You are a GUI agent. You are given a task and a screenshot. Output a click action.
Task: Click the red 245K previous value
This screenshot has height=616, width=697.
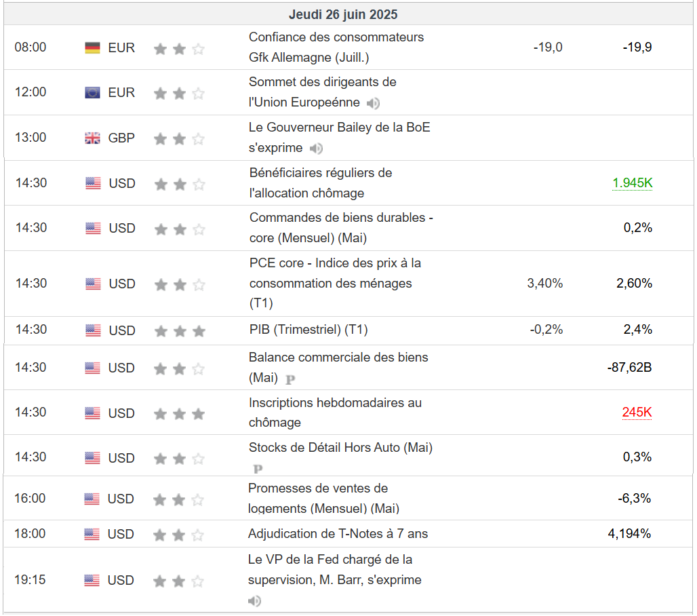pyautogui.click(x=637, y=412)
